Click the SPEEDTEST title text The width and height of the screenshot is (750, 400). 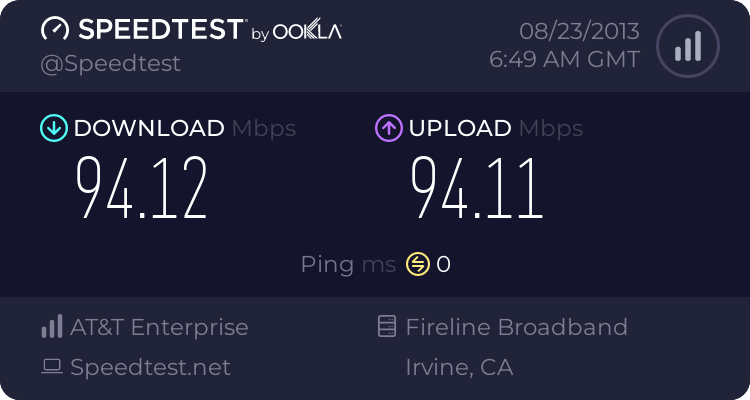click(x=158, y=30)
